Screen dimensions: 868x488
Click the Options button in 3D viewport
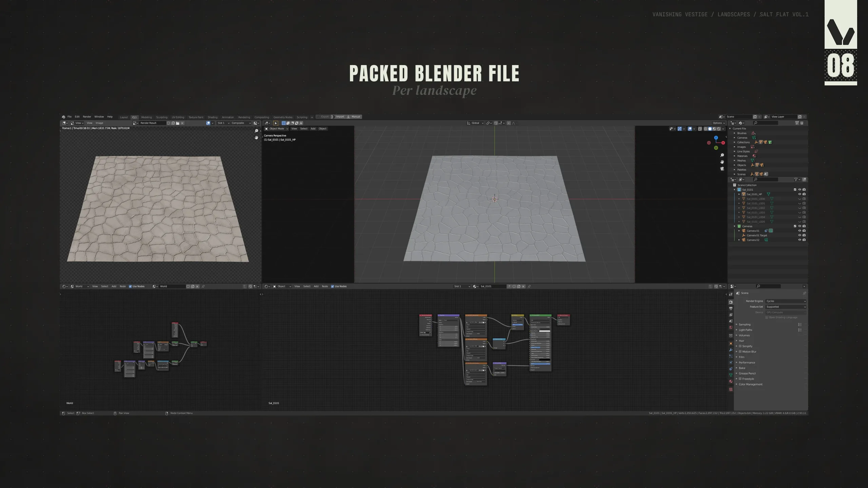coord(718,123)
